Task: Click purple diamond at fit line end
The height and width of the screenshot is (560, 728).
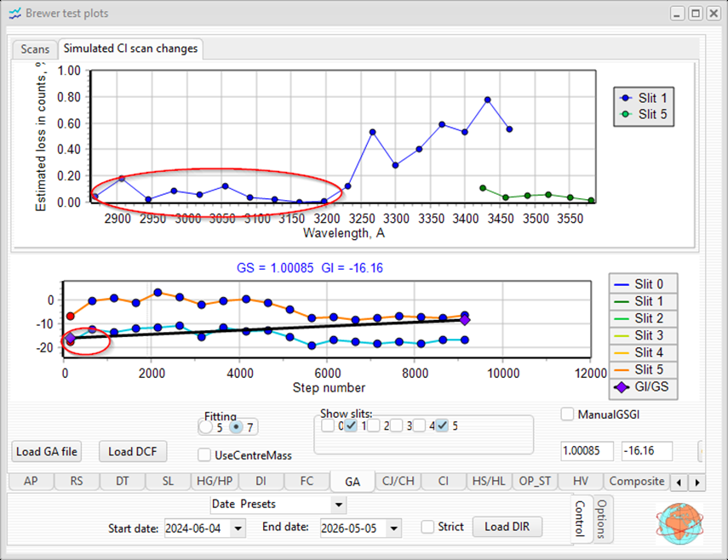Action: coord(465,320)
